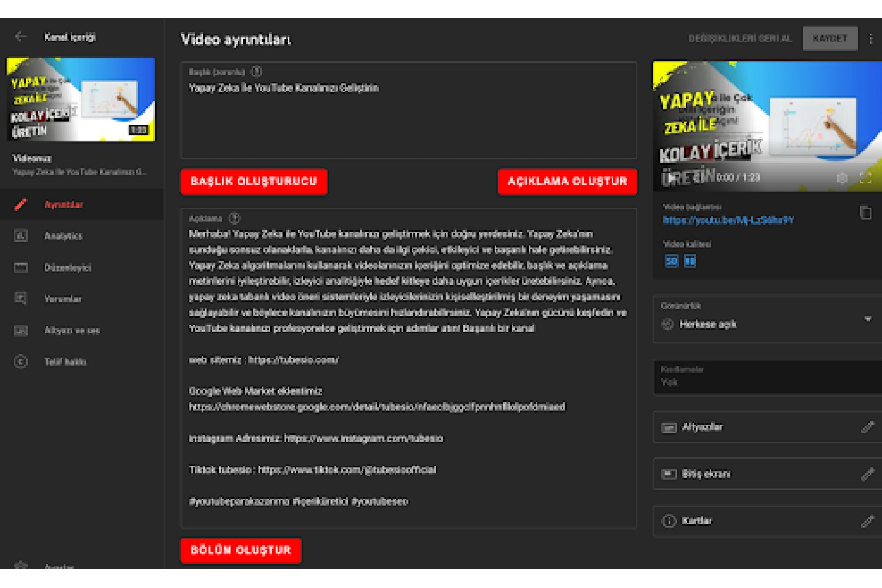Click the Kanal içeriği heading text
Screen dimensions: 882x588
pos(70,37)
